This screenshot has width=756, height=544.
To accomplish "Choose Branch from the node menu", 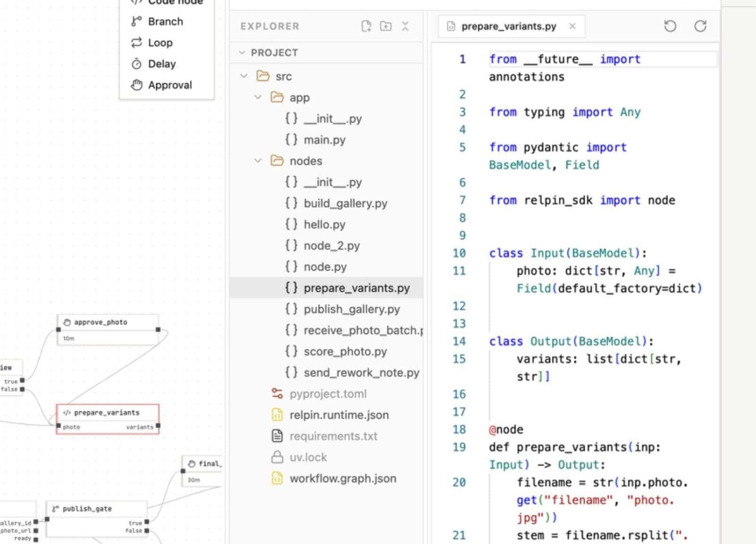I will point(166,22).
